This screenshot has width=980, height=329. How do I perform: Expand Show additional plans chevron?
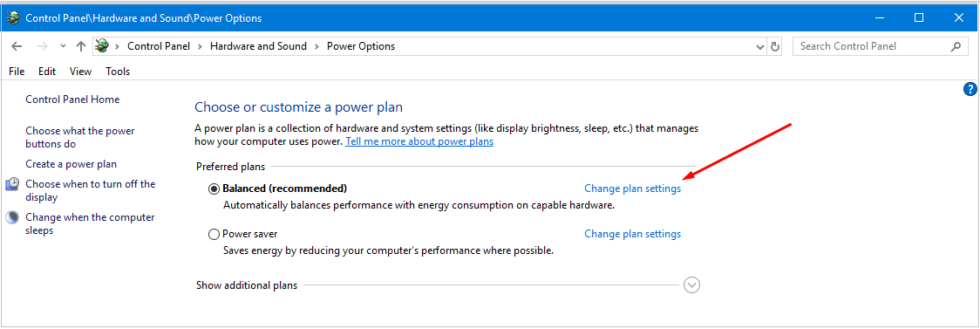coord(692,285)
